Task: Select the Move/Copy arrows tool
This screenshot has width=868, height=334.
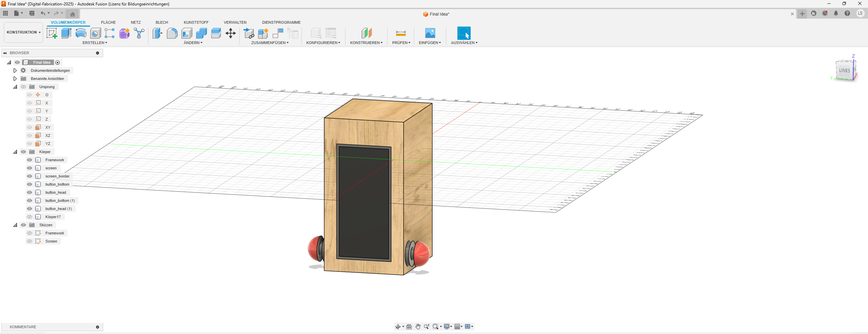Action: (x=231, y=33)
